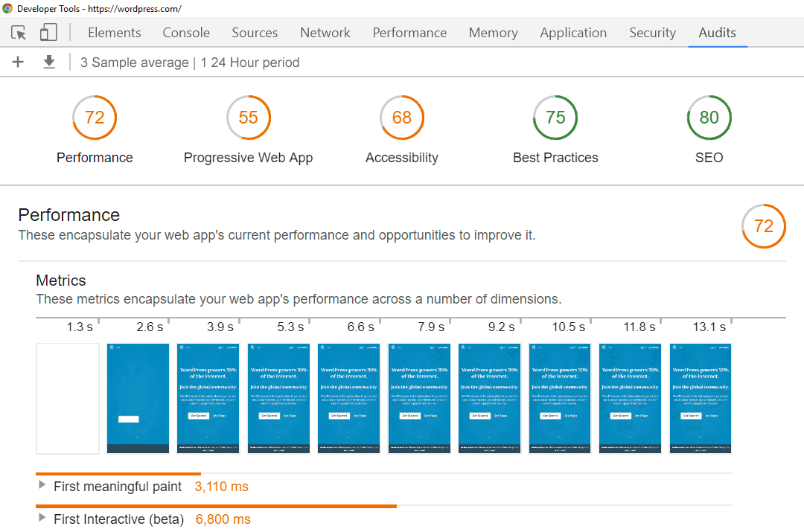Screen dimensions: 804x532
Task: Click the Best Practices 75 gauge
Action: pos(555,118)
